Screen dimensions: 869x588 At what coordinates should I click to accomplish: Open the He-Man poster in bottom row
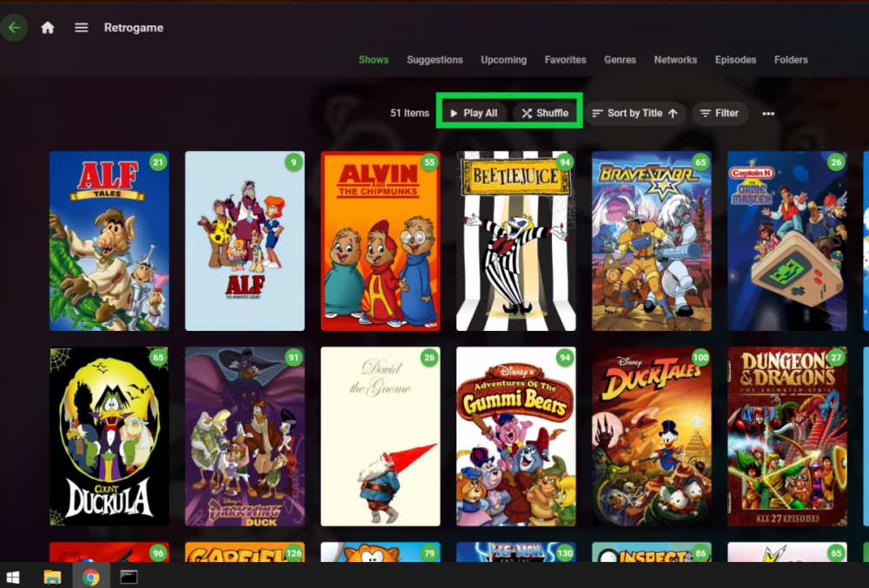[516, 552]
